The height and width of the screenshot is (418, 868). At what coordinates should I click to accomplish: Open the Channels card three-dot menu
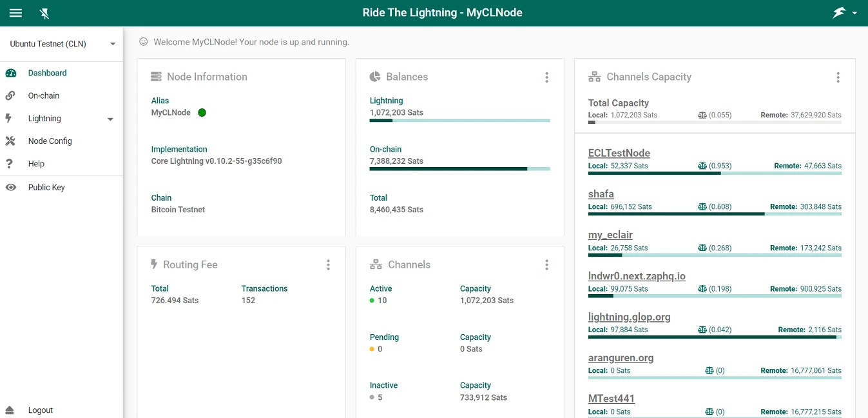(x=546, y=265)
